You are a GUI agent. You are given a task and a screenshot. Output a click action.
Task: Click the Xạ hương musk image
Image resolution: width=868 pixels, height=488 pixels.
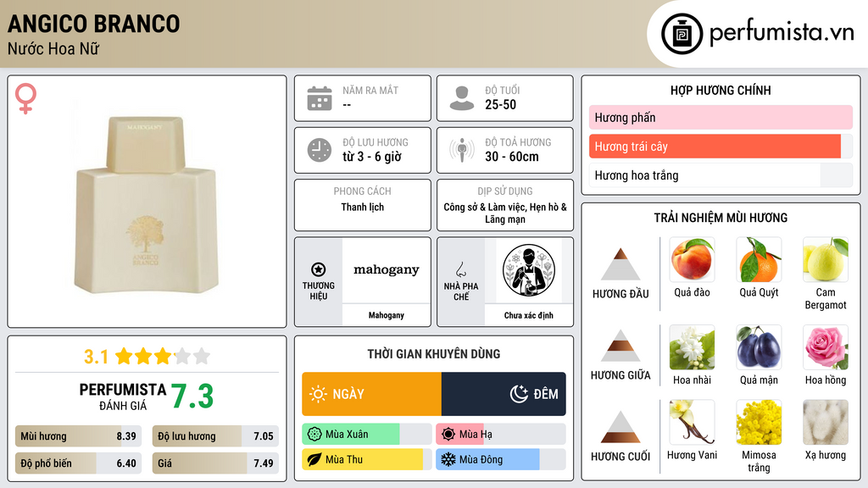[826, 422]
